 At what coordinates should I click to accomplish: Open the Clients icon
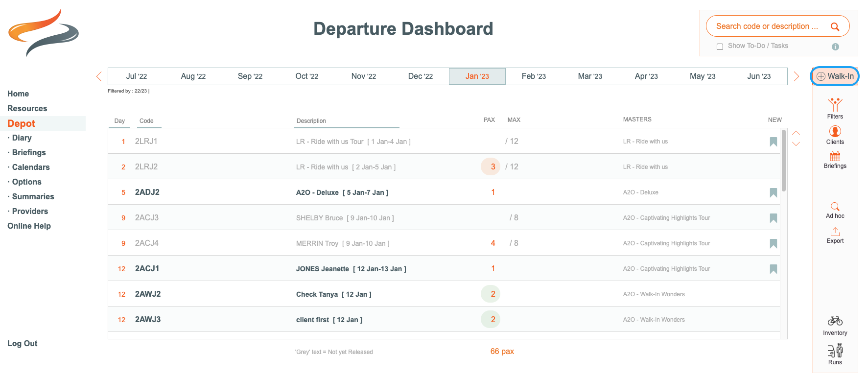835,131
